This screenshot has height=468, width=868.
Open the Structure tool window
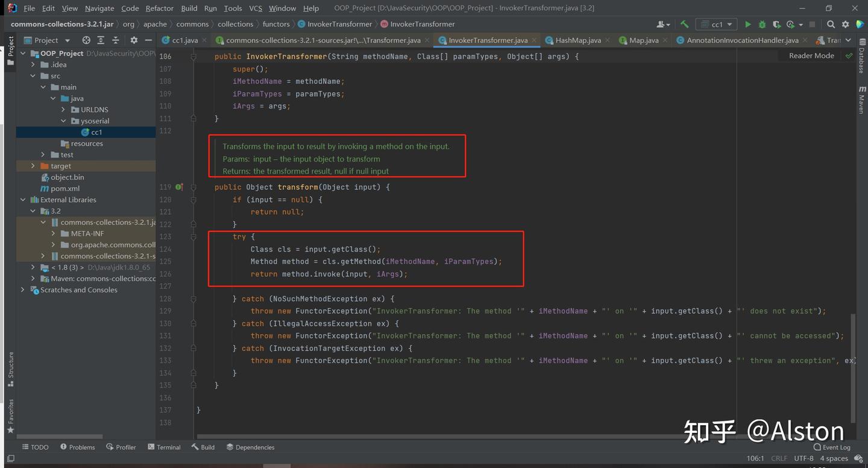10,368
